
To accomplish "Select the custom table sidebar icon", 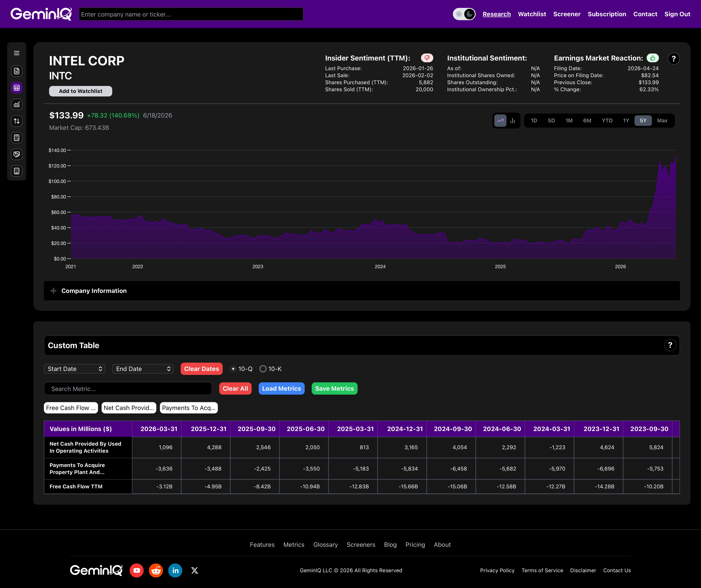I will [16, 88].
